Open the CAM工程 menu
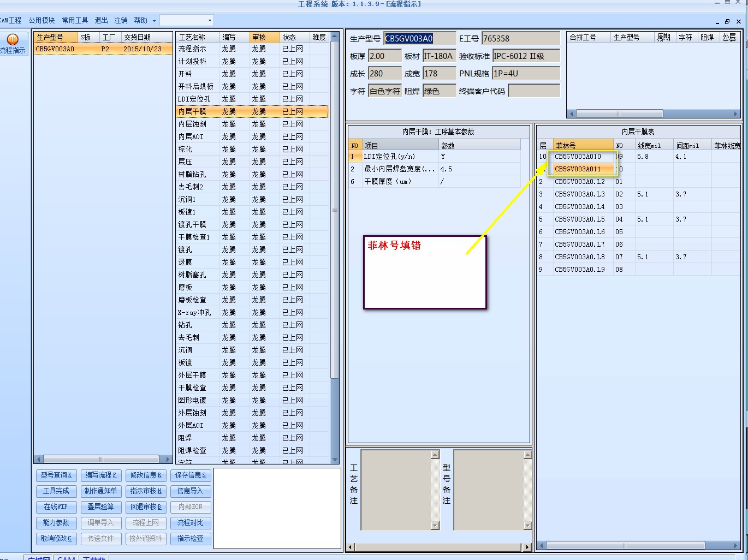This screenshot has height=560, width=748. tap(10, 20)
